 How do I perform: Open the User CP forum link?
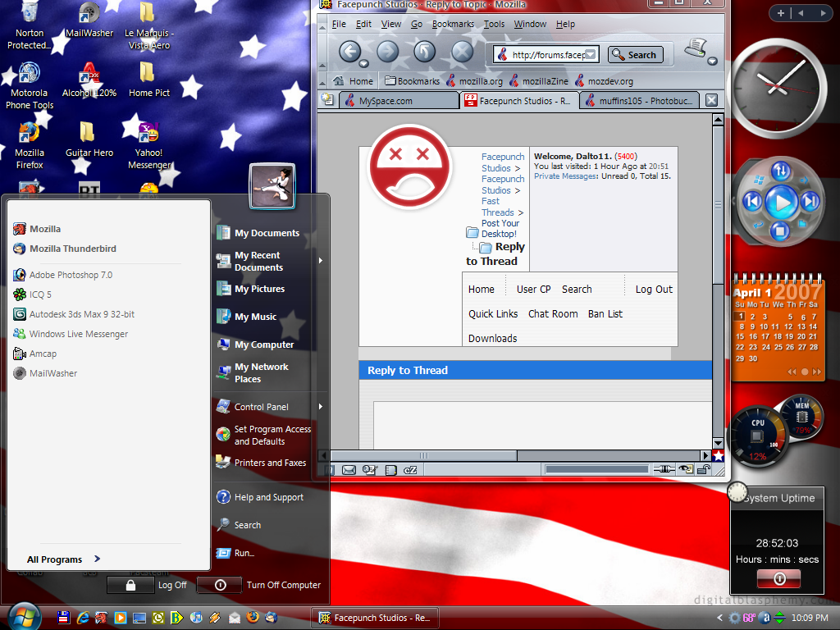coord(533,290)
